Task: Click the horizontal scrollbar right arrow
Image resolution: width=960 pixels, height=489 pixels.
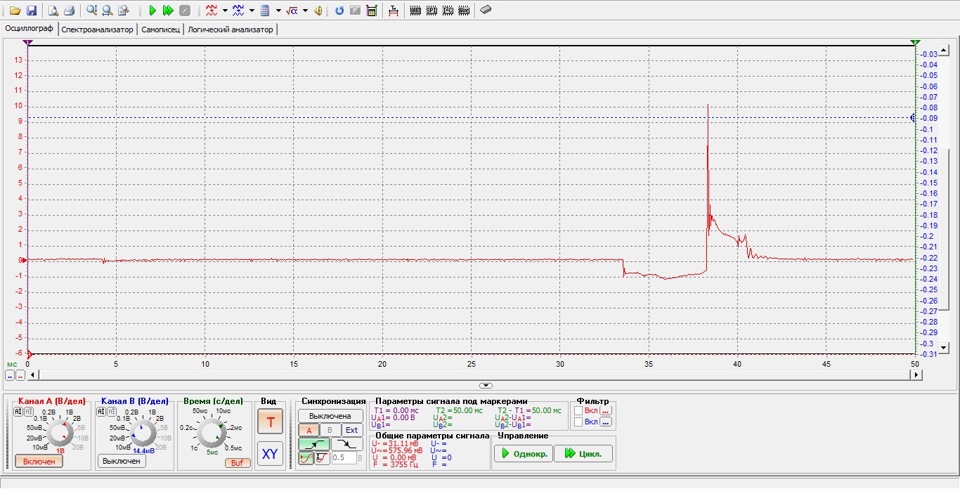Action: 916,375
